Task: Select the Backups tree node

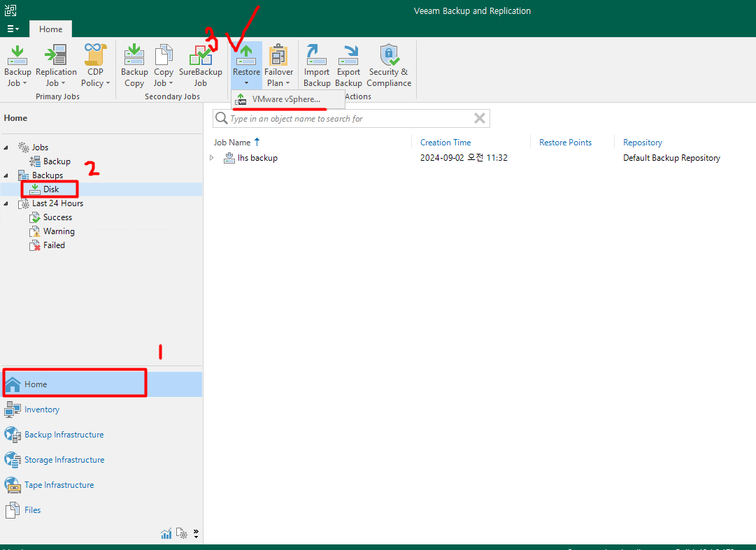Action: tap(41, 175)
